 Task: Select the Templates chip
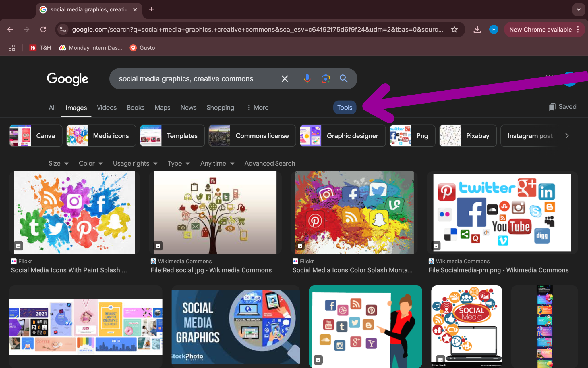tap(172, 136)
